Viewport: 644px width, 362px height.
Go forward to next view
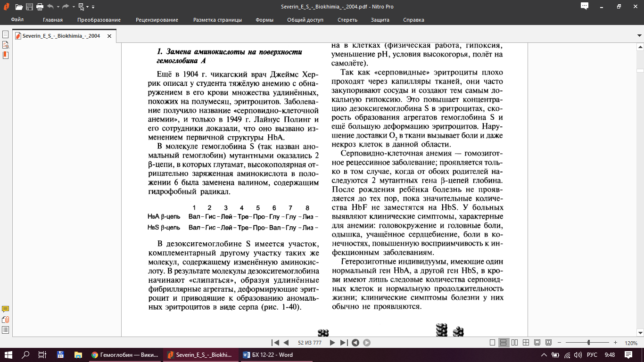click(367, 343)
